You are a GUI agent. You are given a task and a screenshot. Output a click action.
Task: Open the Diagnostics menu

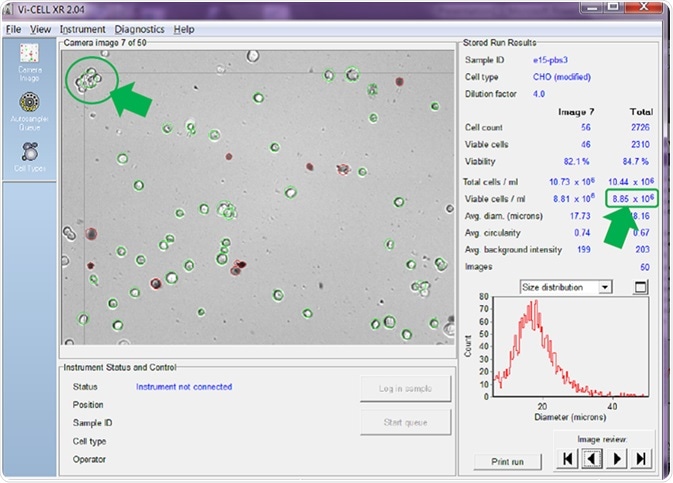click(x=138, y=29)
